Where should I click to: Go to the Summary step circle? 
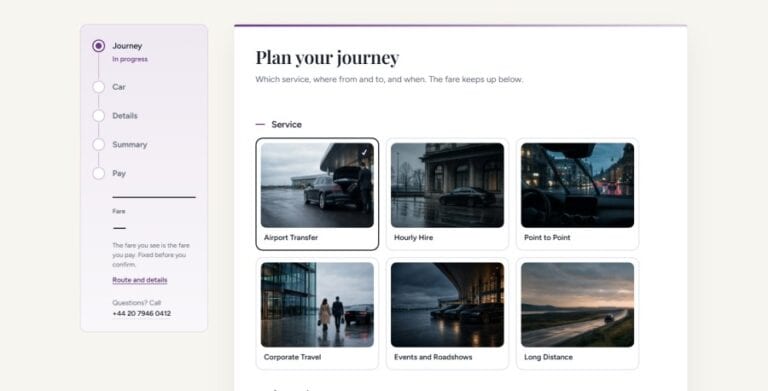click(x=98, y=145)
